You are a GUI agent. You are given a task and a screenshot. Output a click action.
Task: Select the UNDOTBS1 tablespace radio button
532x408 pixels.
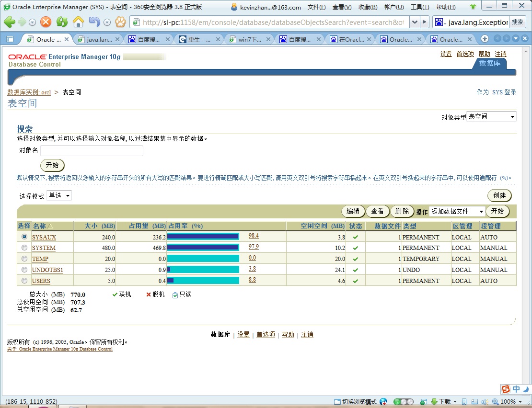[x=24, y=269]
